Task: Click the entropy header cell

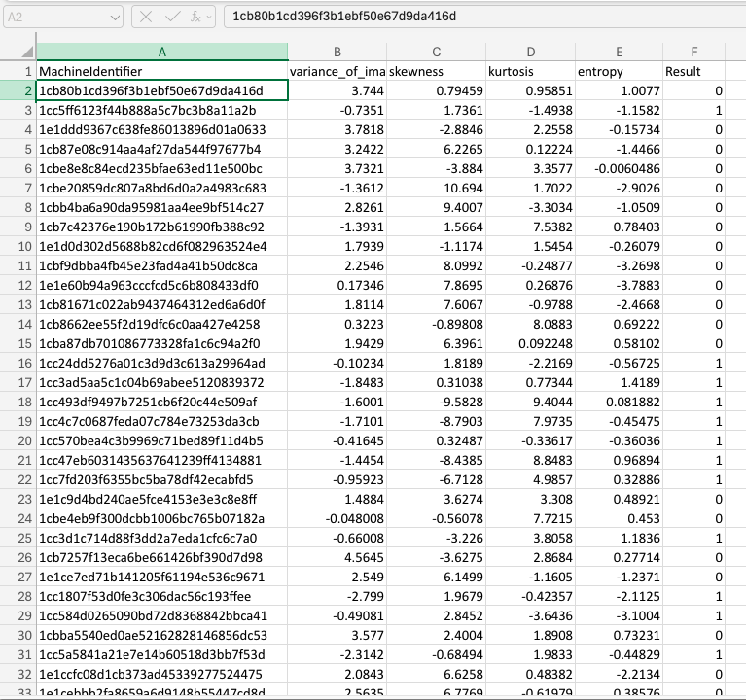Action: pos(618,72)
